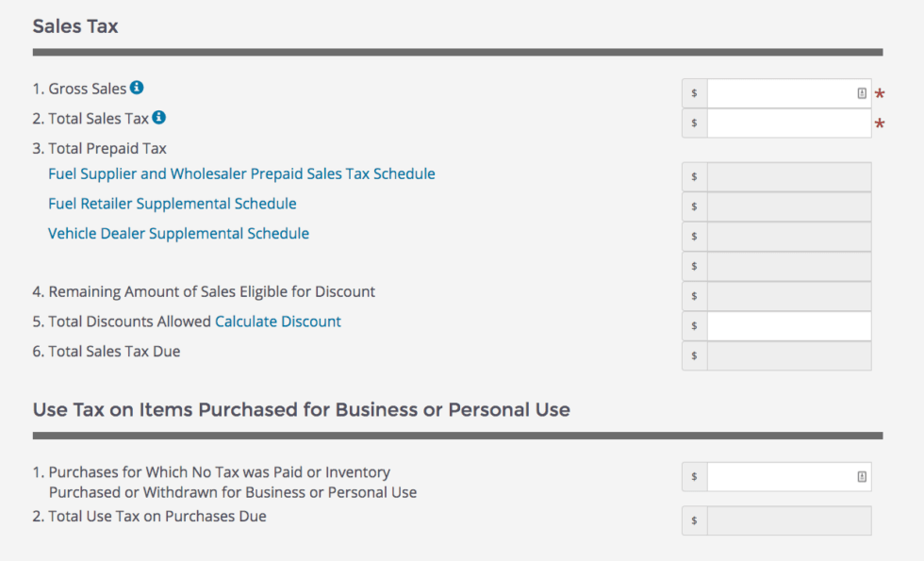The image size is (924, 561).
Task: Open the Fuel Retailer Supplemental Schedule
Action: [x=172, y=204]
